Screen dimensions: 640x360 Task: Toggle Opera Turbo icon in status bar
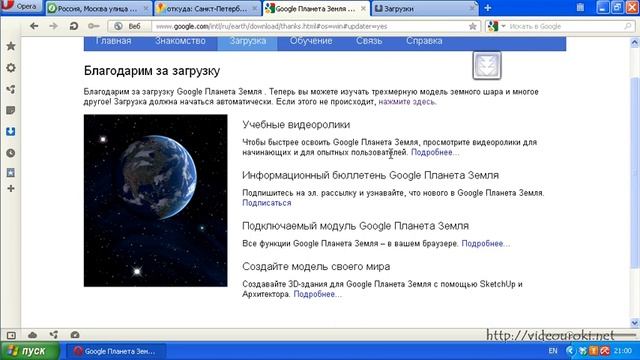[x=75, y=335]
